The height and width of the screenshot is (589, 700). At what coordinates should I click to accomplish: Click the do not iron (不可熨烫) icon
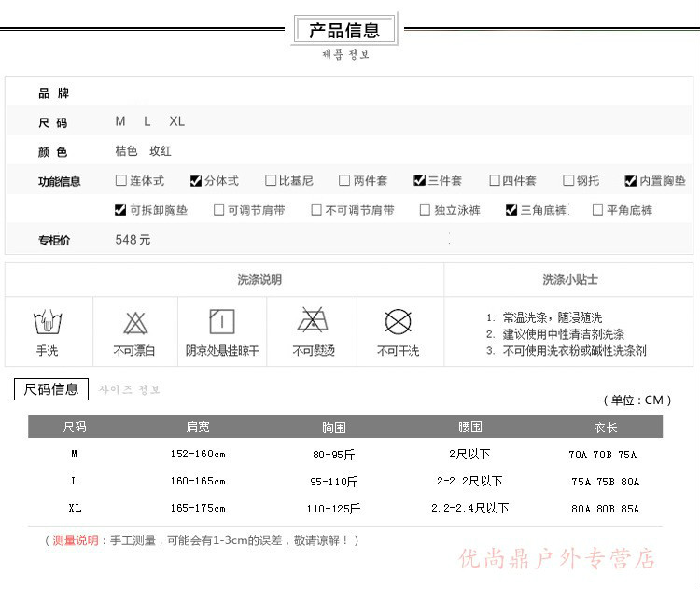(312, 322)
